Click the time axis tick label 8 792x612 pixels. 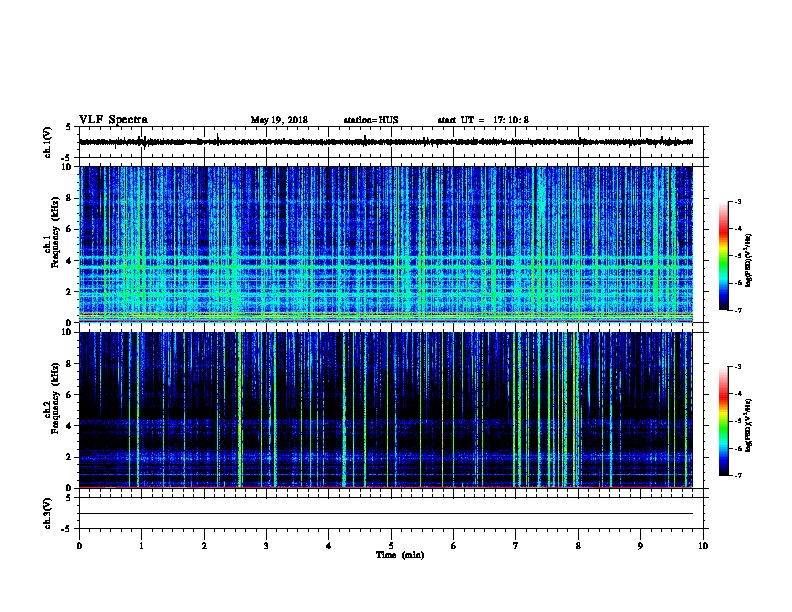[x=578, y=546]
